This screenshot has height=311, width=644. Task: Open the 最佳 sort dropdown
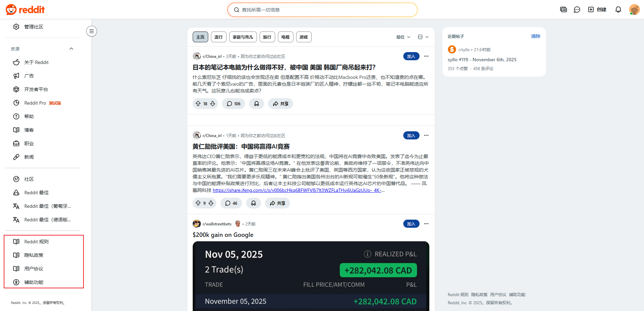pyautogui.click(x=403, y=37)
